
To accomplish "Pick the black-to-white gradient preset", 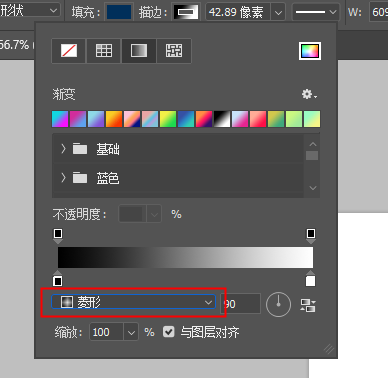I will [x=222, y=119].
